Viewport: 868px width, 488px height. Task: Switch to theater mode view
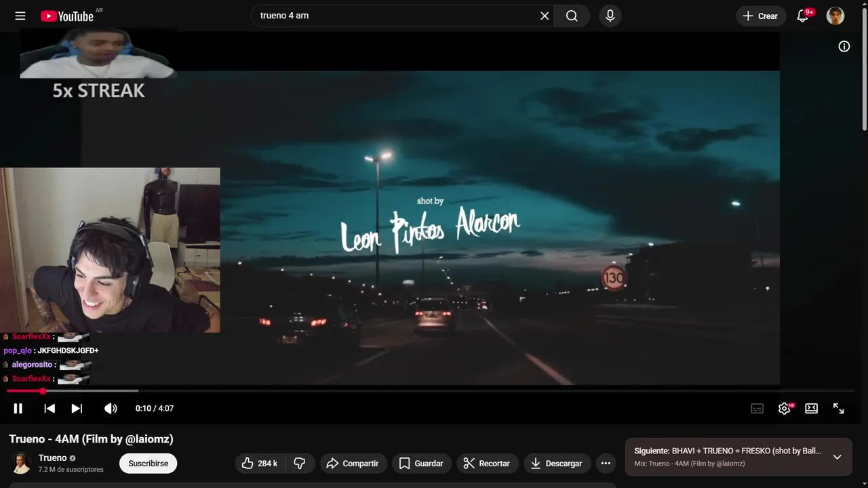[812, 408]
